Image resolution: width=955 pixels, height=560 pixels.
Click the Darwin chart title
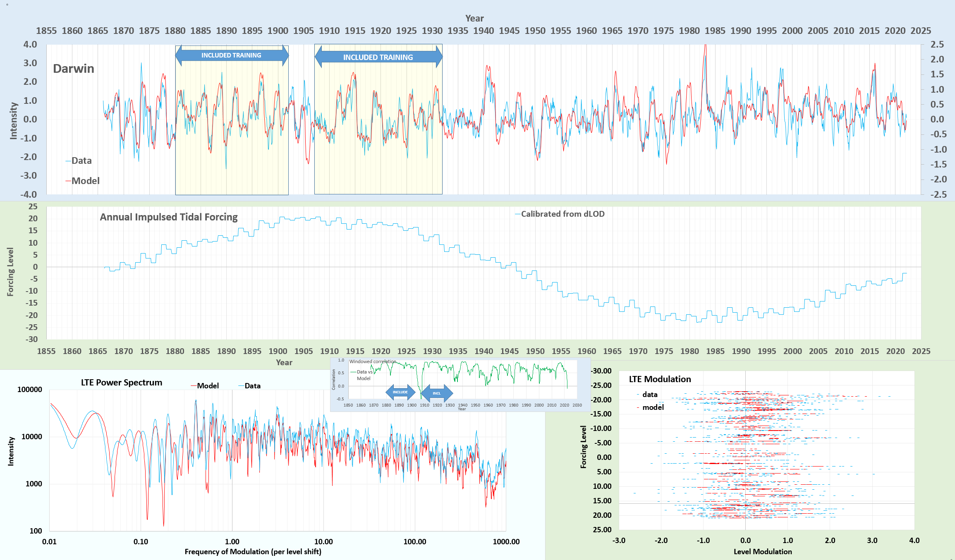coord(74,69)
